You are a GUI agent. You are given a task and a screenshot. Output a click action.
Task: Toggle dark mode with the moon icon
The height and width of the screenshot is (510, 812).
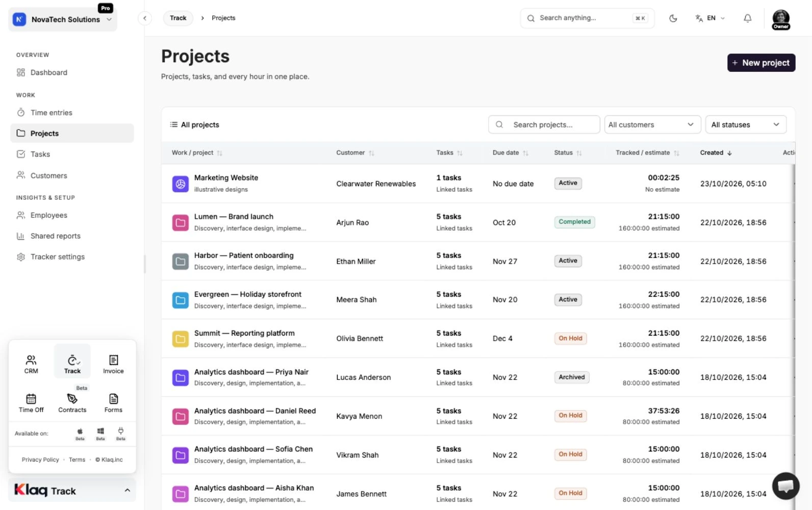pos(673,18)
